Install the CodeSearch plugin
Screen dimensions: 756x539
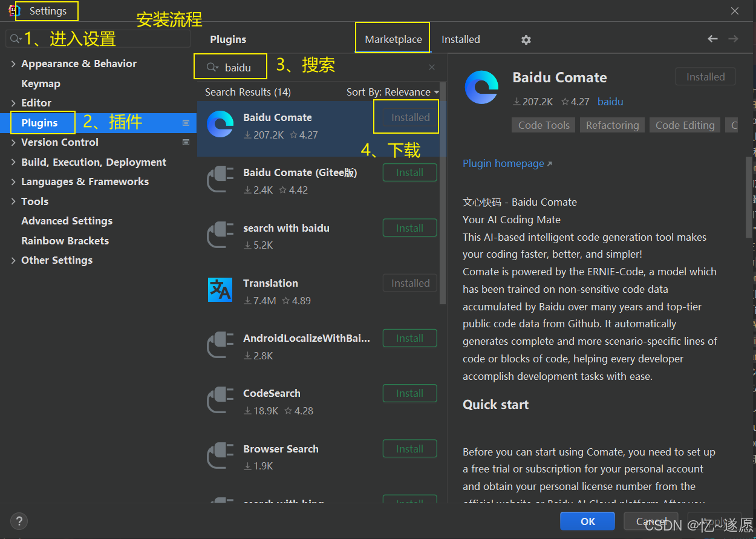(x=409, y=393)
